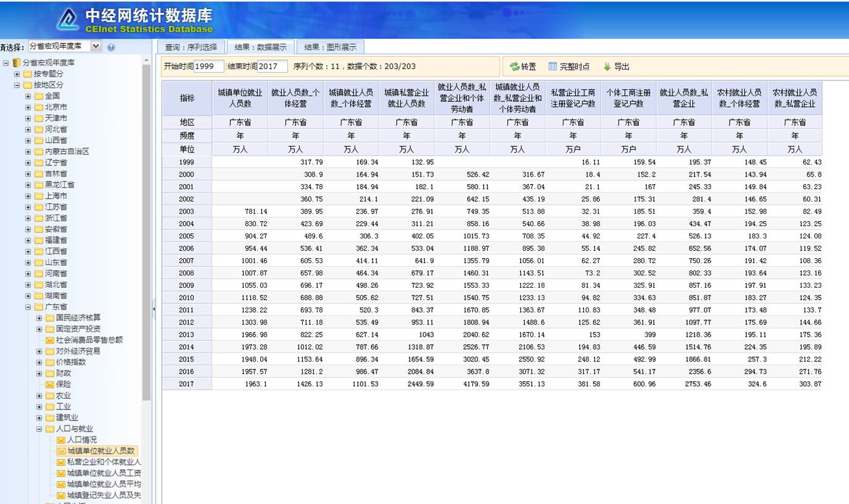The width and height of the screenshot is (849, 504).
Task: Collapse the 广东省 tree node
Action: click(x=28, y=308)
